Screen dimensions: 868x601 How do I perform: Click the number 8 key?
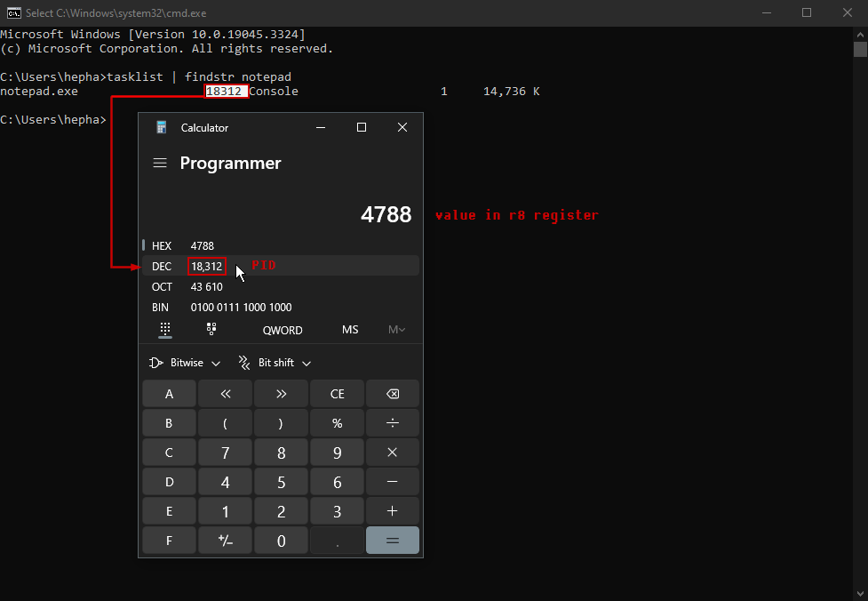tap(282, 453)
